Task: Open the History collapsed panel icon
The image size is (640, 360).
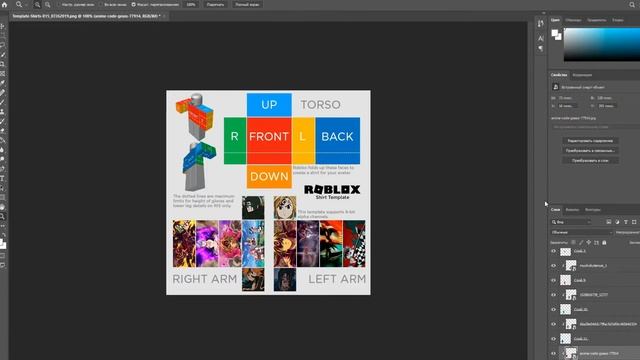Action: [x=540, y=24]
